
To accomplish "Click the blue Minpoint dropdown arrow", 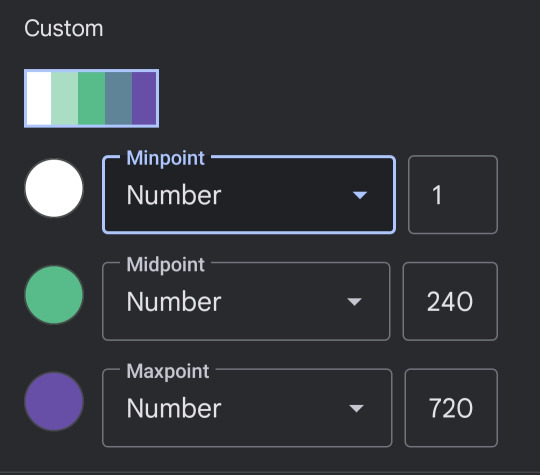I will [360, 195].
